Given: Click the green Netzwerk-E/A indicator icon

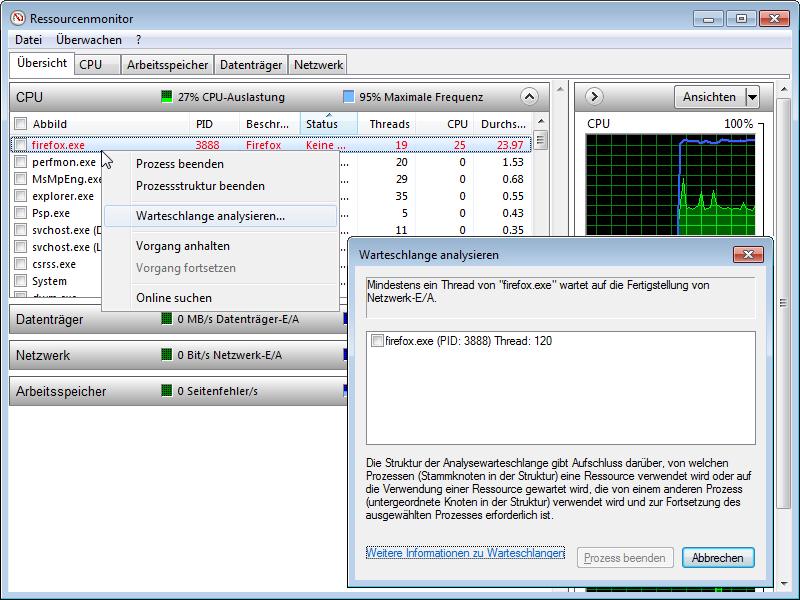Looking at the screenshot, I should (166, 355).
